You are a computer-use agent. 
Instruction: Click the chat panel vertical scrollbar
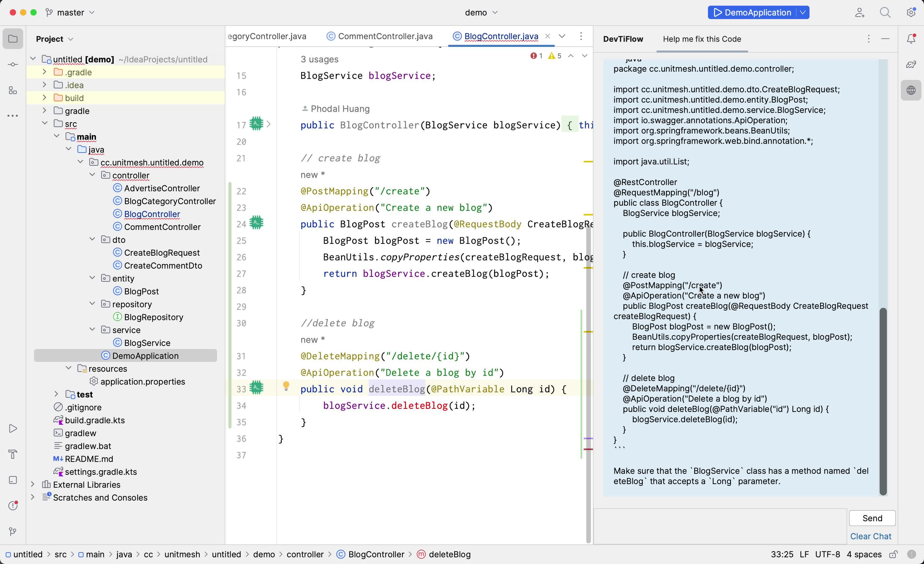(x=883, y=401)
